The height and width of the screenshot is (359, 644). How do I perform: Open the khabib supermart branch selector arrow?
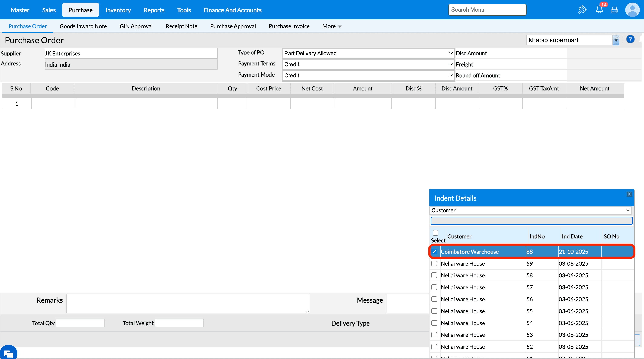tap(616, 40)
